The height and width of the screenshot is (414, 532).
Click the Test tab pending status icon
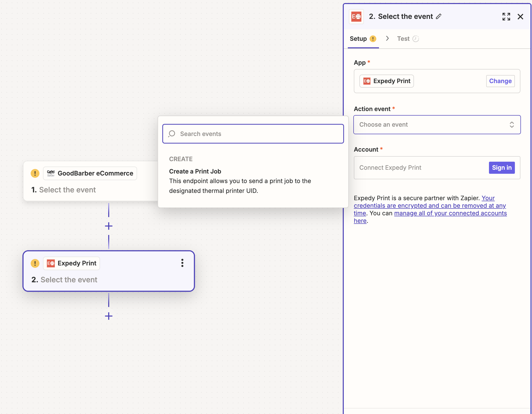pos(416,39)
